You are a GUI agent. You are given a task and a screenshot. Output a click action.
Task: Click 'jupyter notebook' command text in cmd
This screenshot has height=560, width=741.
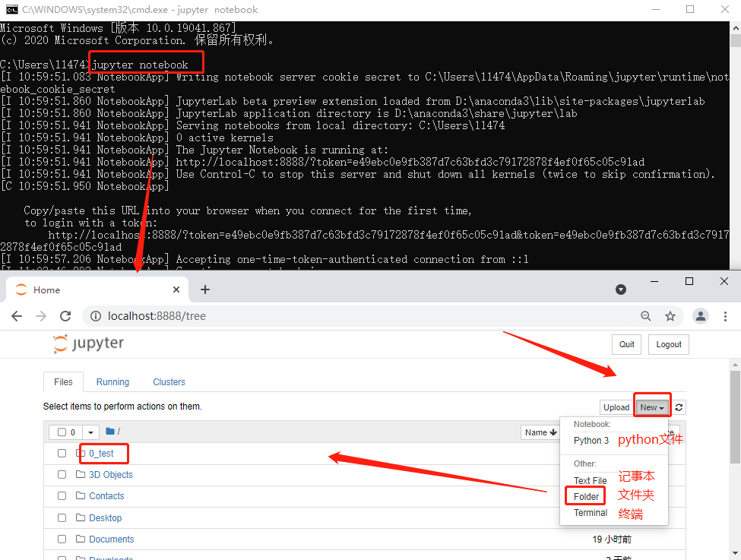(x=140, y=65)
